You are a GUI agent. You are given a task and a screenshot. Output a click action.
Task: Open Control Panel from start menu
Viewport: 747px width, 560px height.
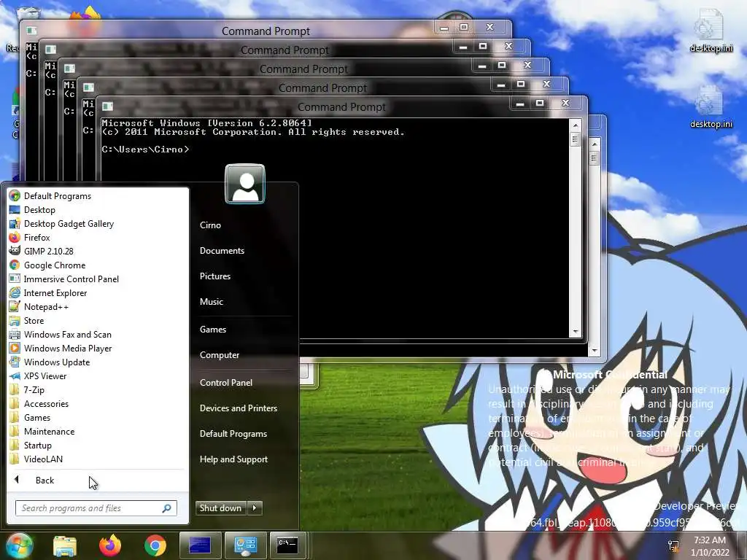(x=226, y=382)
